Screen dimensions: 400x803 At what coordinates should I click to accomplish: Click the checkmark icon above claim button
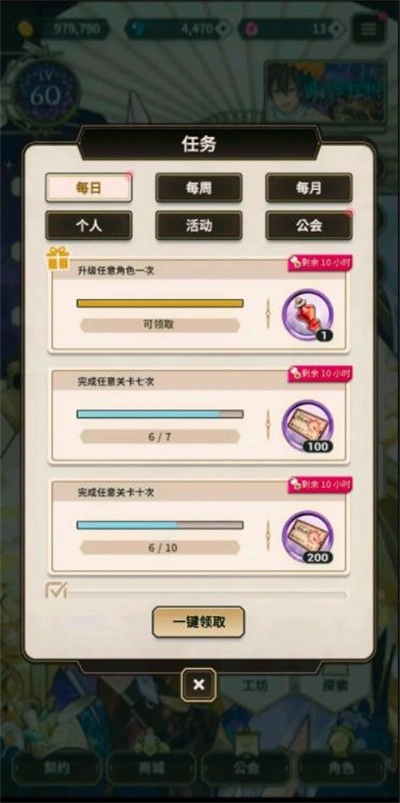pyautogui.click(x=56, y=590)
